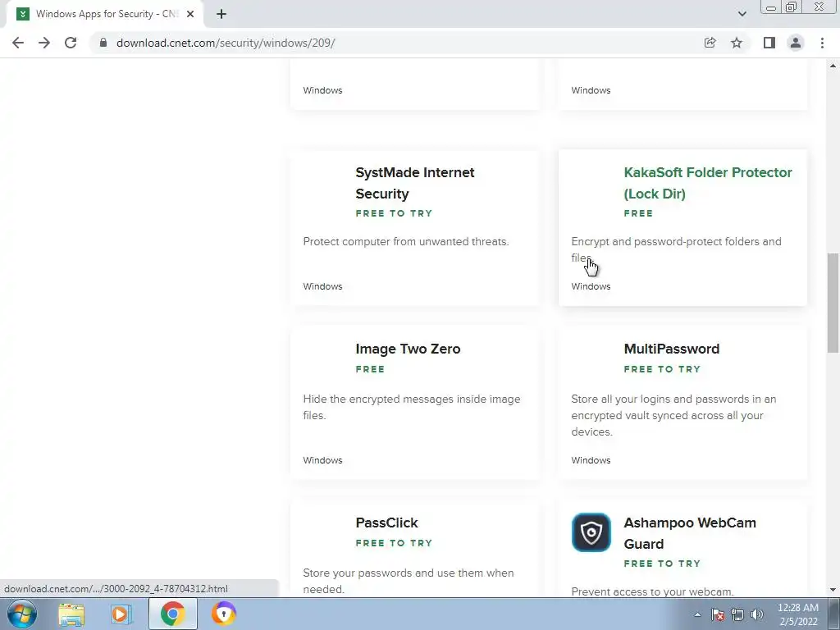Open the Windows Start menu
The image size is (840, 630).
pyautogui.click(x=22, y=614)
